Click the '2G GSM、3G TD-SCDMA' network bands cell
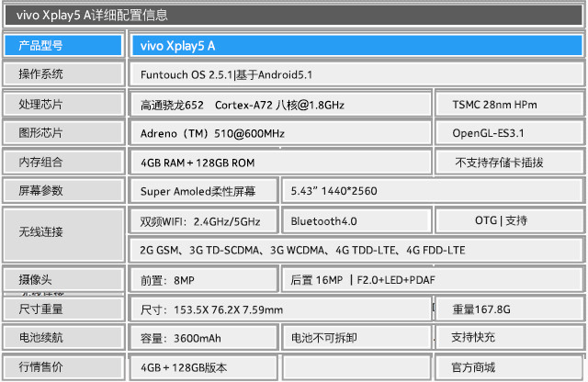The height and width of the screenshot is (382, 588). [356, 250]
